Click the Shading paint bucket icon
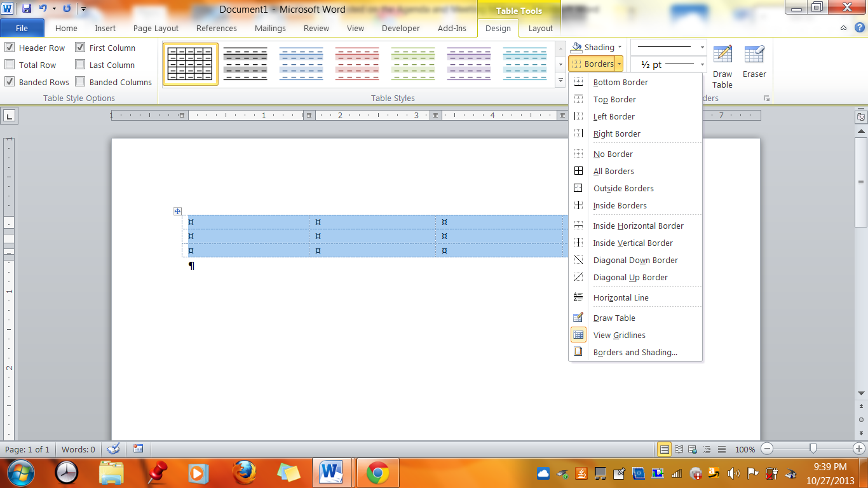 click(579, 46)
